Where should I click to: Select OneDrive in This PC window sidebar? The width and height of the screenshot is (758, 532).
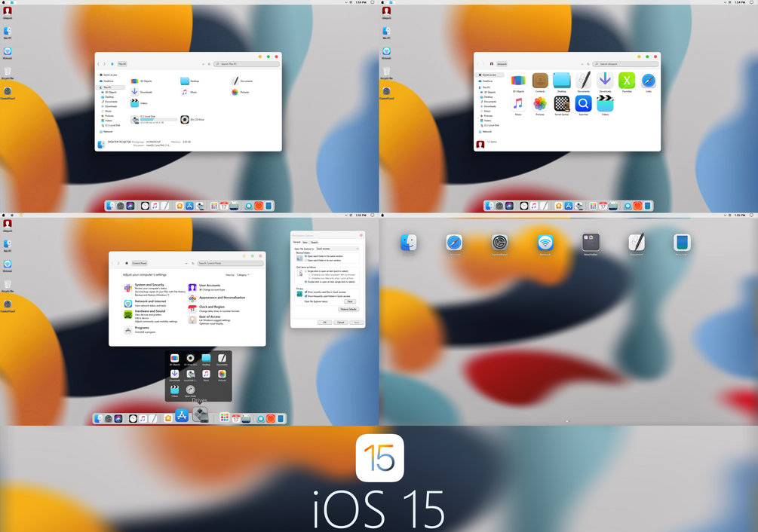pos(107,81)
